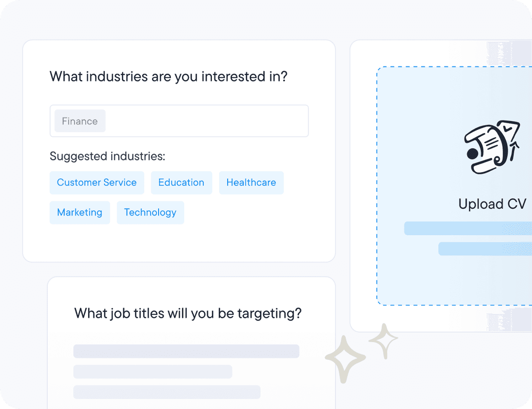Select the Technology industry chip
This screenshot has height=409, width=532.
(x=150, y=213)
